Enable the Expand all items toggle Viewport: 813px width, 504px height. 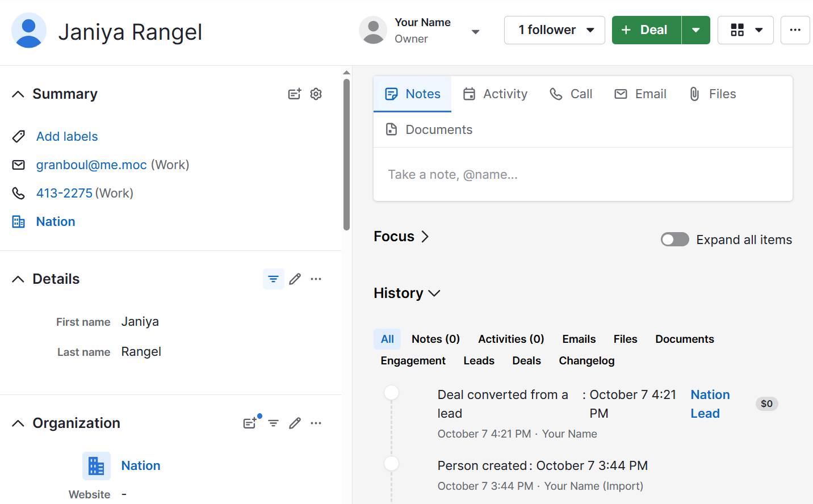674,240
